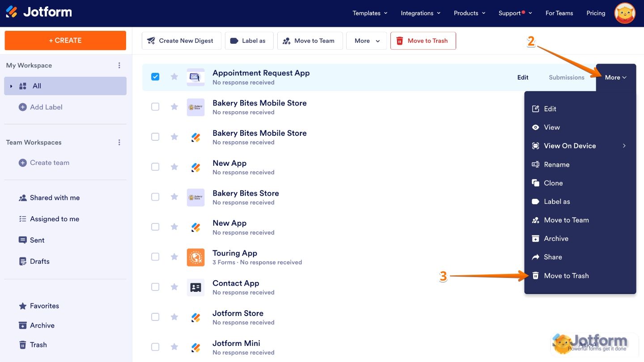Click the Favorites star in sidebar
The width and height of the screenshot is (644, 362).
[23, 306]
